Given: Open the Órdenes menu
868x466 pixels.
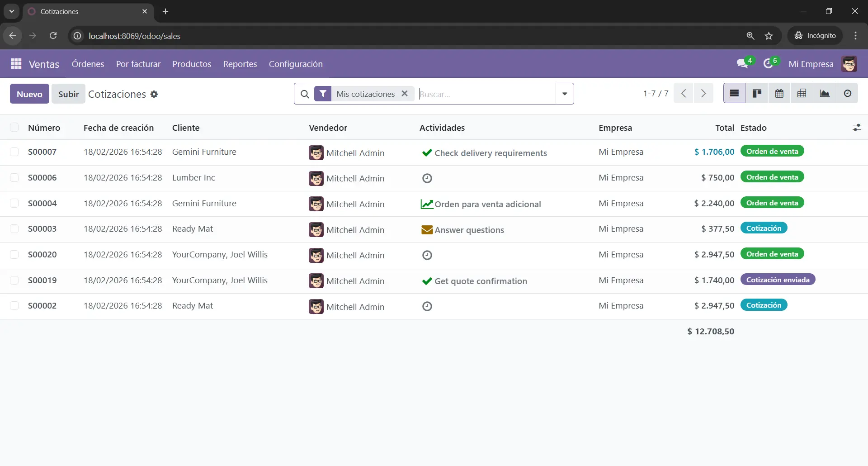Looking at the screenshot, I should pos(88,64).
